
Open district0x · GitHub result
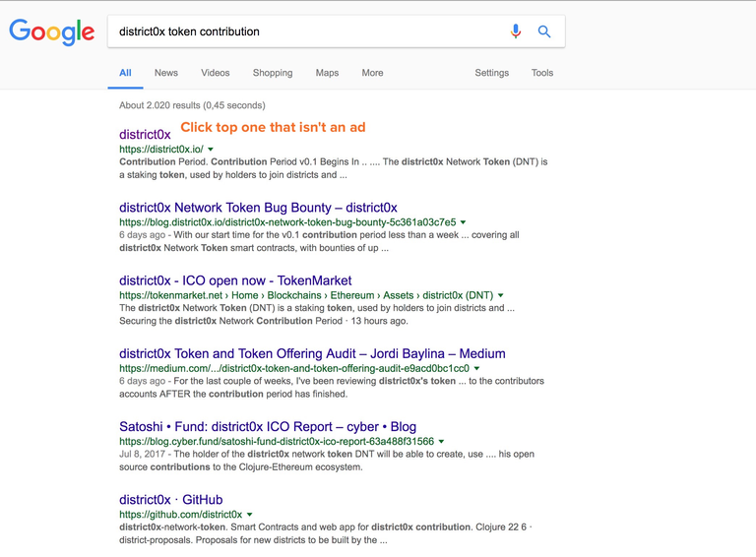[x=170, y=500]
